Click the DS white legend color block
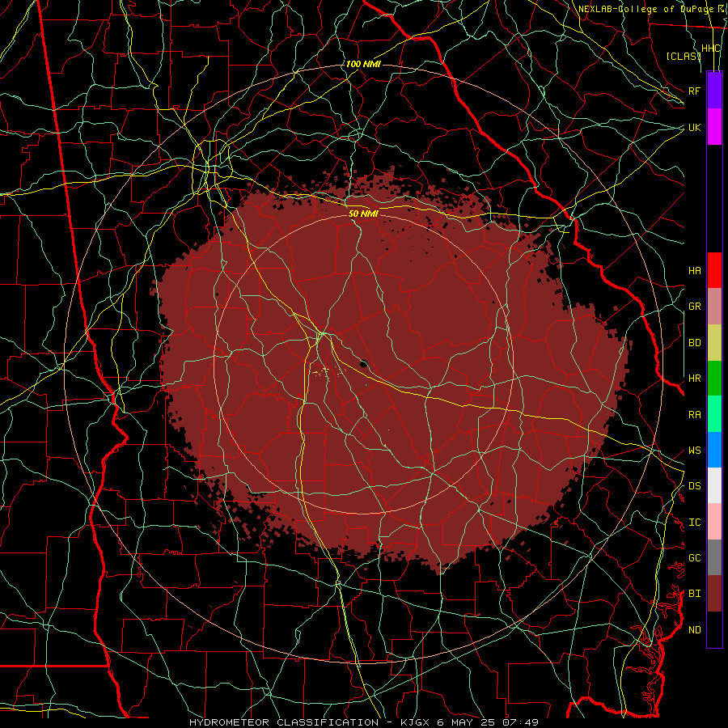The width and height of the screenshot is (728, 728). pyautogui.click(x=714, y=485)
